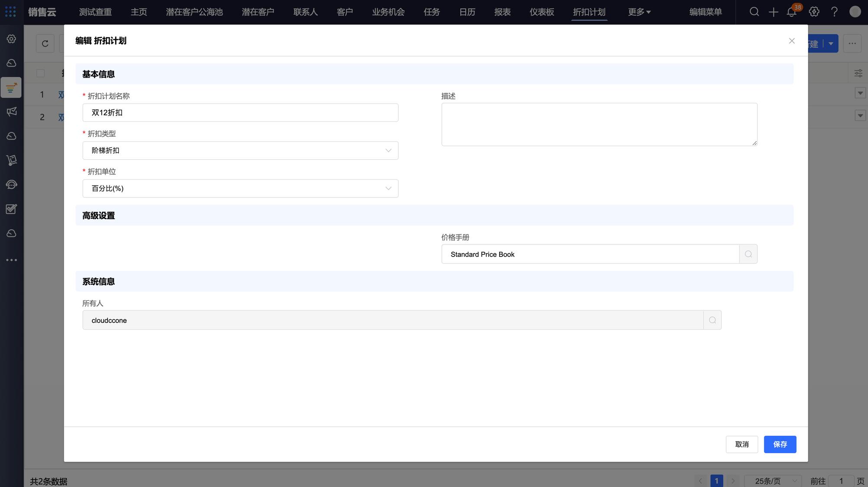Click the notification bell icon

click(791, 12)
